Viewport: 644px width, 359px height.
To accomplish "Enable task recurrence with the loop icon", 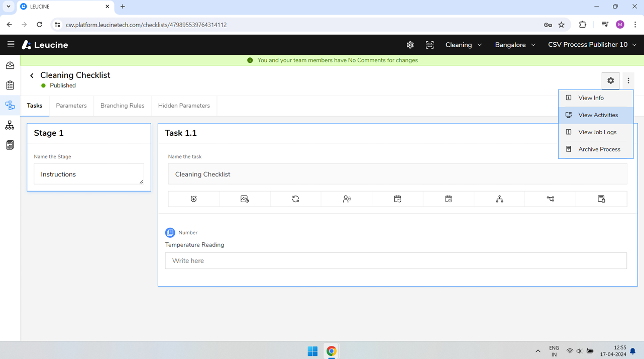I will (x=295, y=199).
